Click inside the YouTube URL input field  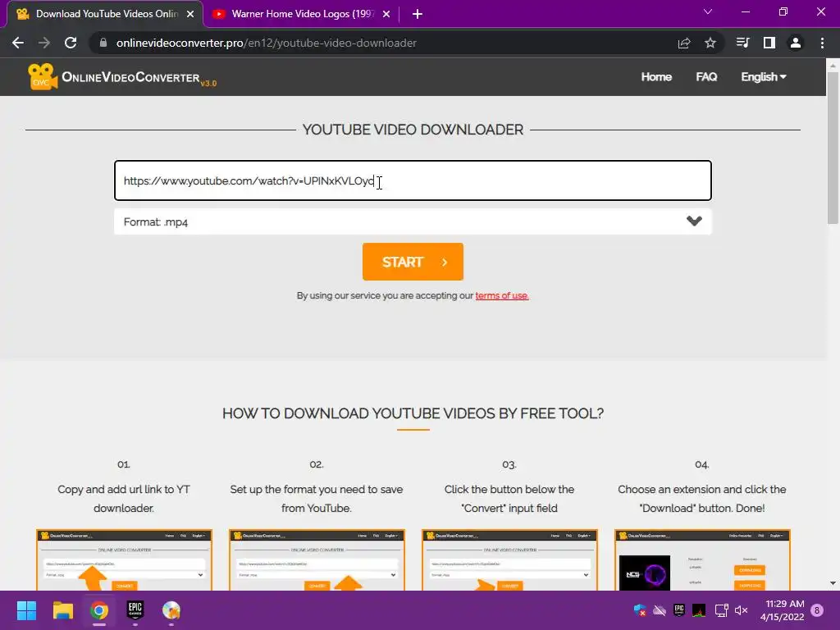point(413,180)
